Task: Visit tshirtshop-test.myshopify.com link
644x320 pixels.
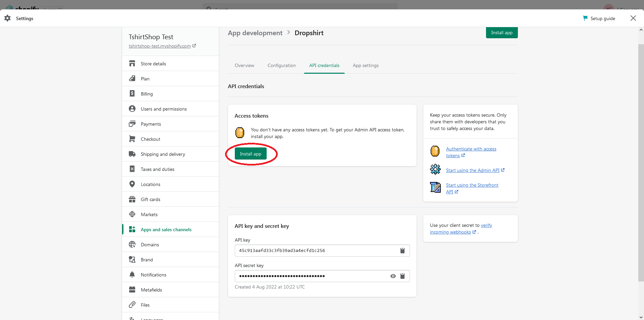Action: [x=160, y=46]
